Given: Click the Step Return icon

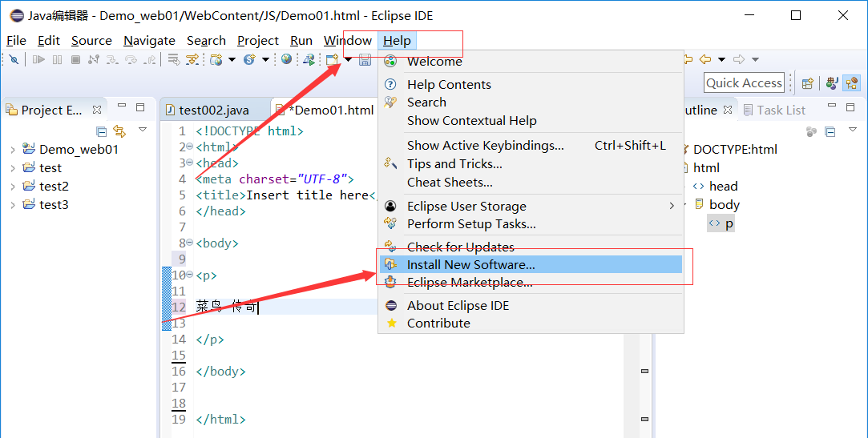Looking at the screenshot, I should pos(149,59).
